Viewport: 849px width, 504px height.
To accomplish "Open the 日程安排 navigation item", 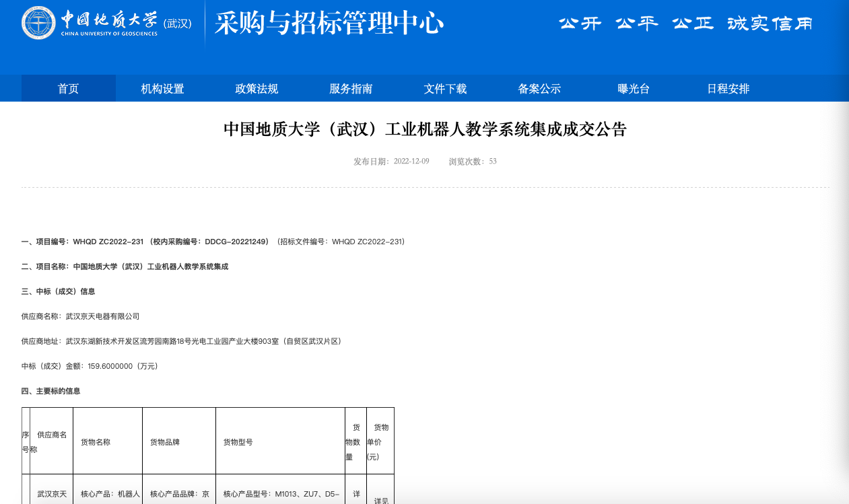I will [728, 89].
